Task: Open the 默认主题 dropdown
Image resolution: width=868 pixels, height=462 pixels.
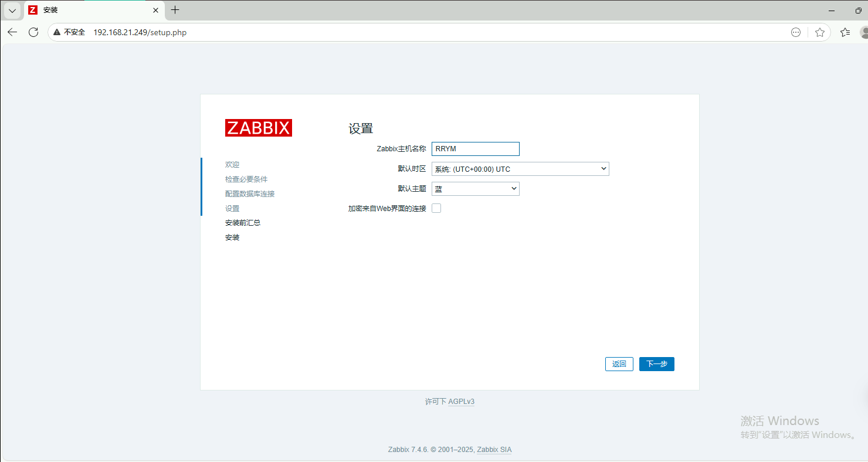Action: click(x=475, y=189)
